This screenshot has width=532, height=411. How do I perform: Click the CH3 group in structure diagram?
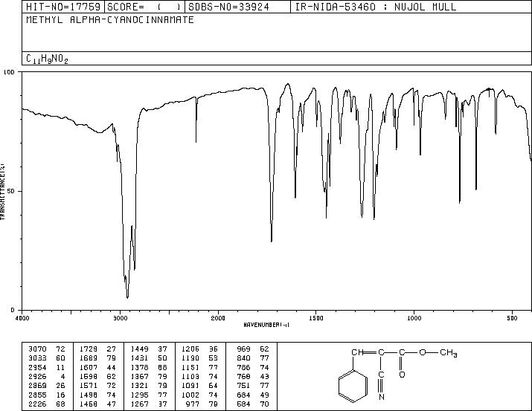coord(449,353)
